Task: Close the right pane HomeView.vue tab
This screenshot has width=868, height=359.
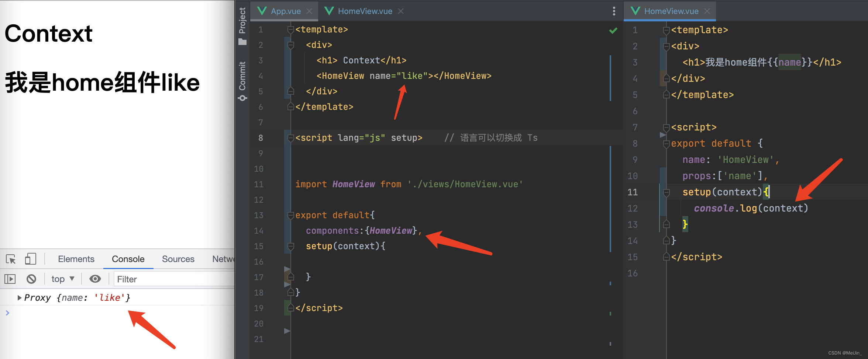Action: (x=707, y=11)
